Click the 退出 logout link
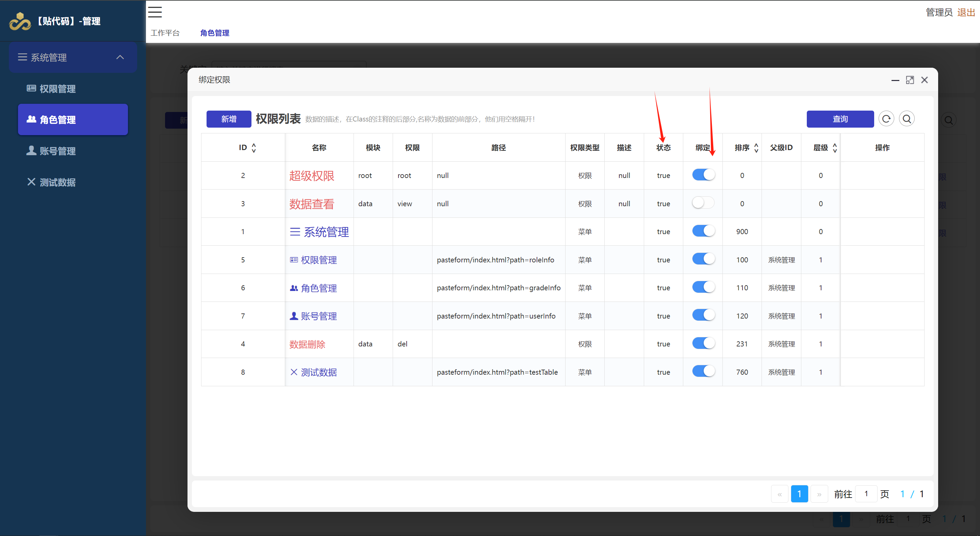This screenshot has height=536, width=980. click(966, 13)
